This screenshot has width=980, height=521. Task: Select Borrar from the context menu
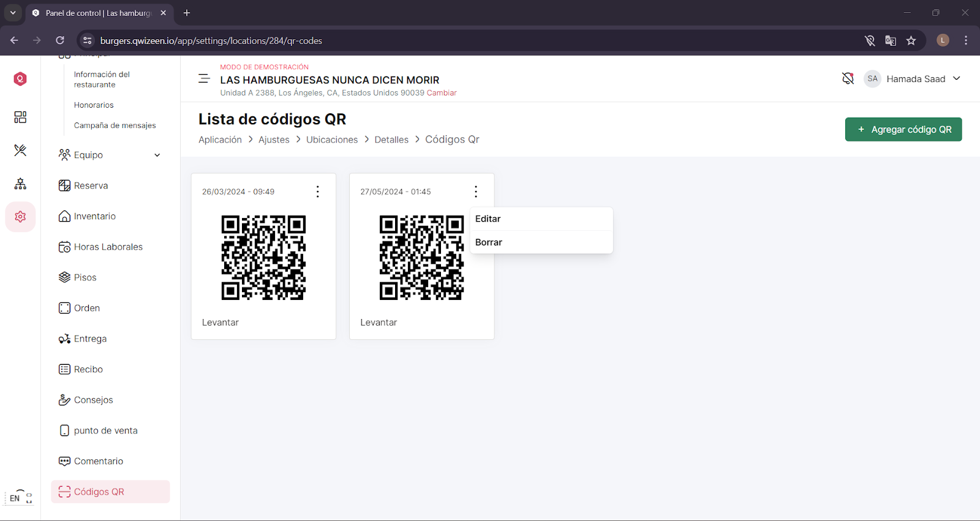pos(541,242)
